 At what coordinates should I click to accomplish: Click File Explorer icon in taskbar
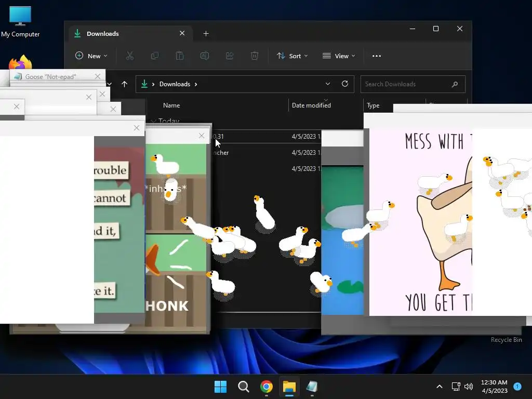click(x=289, y=387)
